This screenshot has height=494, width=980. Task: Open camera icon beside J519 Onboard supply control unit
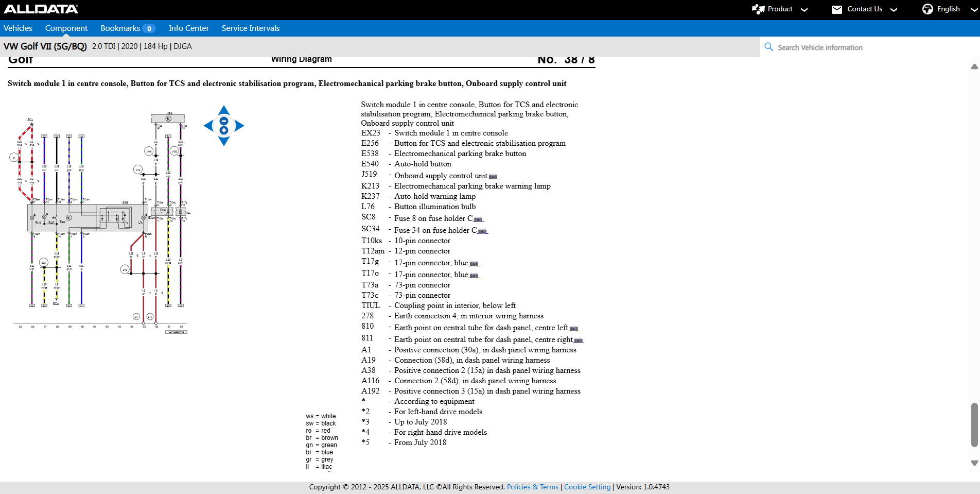click(493, 177)
